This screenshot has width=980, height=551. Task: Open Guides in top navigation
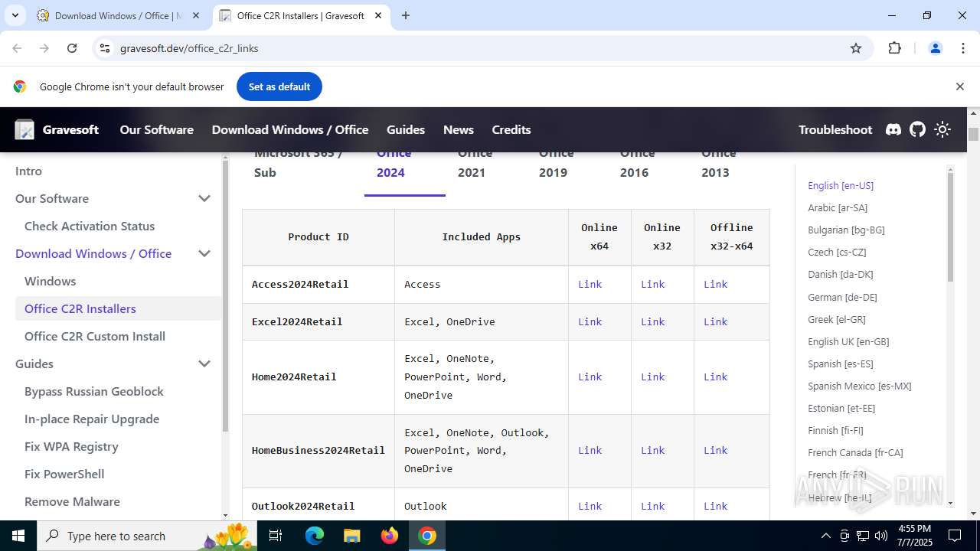tap(406, 129)
